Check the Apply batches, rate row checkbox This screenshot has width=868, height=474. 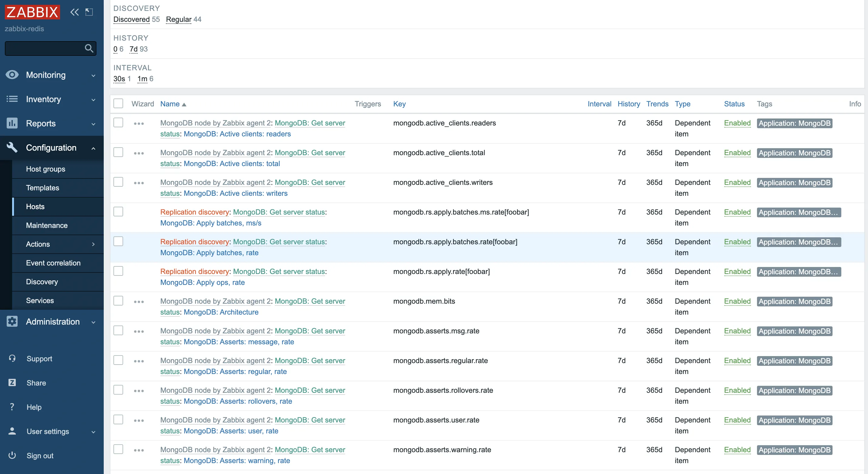[x=118, y=241]
